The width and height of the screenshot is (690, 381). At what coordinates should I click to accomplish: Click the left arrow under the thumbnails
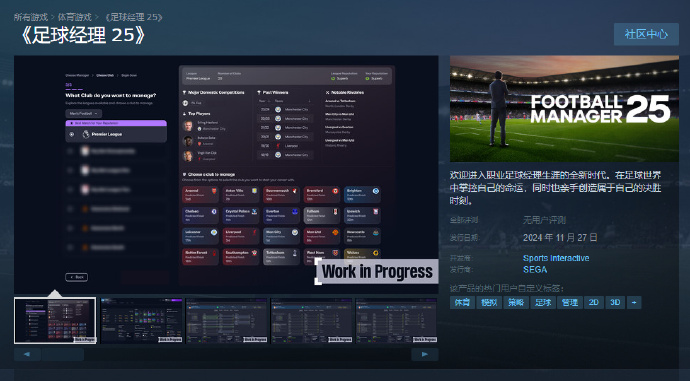(27, 354)
